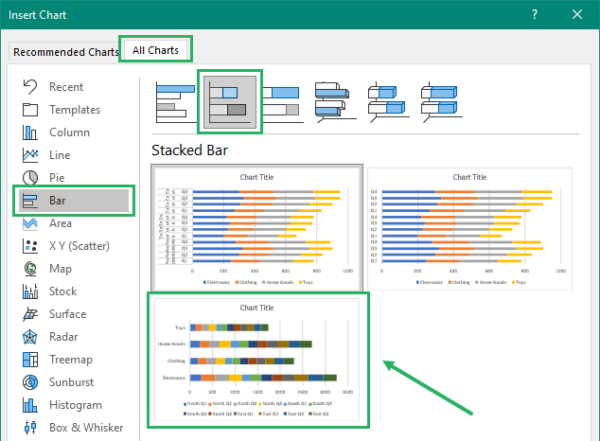This screenshot has height=441, width=600.
Task: Choose the 3-D Stacked Bar icon
Action: (388, 101)
